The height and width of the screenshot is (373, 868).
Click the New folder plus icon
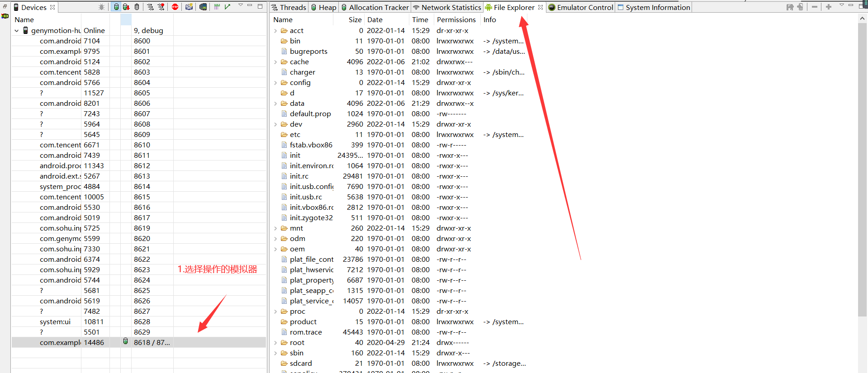(x=829, y=7)
